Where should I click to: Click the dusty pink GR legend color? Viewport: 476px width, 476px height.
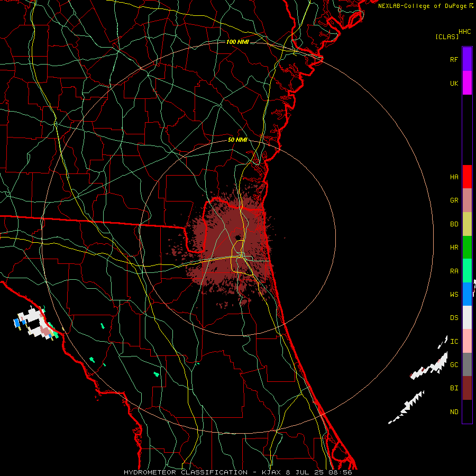click(467, 200)
